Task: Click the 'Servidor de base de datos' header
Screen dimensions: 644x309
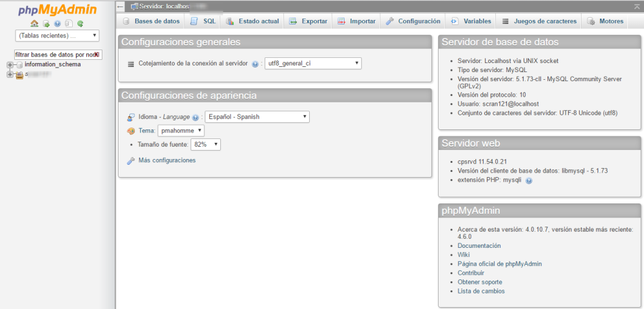Action: click(x=539, y=42)
